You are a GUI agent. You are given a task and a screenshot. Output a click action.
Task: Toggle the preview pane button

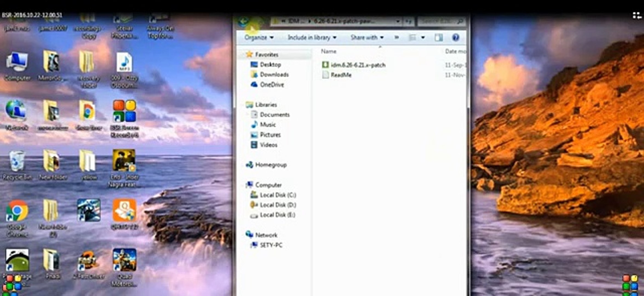pyautogui.click(x=439, y=38)
